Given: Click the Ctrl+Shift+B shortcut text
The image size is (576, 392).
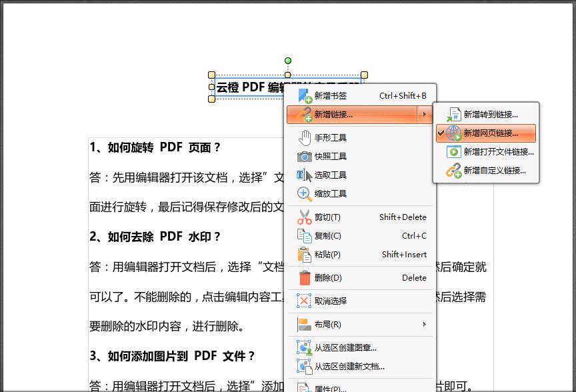Looking at the screenshot, I should (403, 96).
